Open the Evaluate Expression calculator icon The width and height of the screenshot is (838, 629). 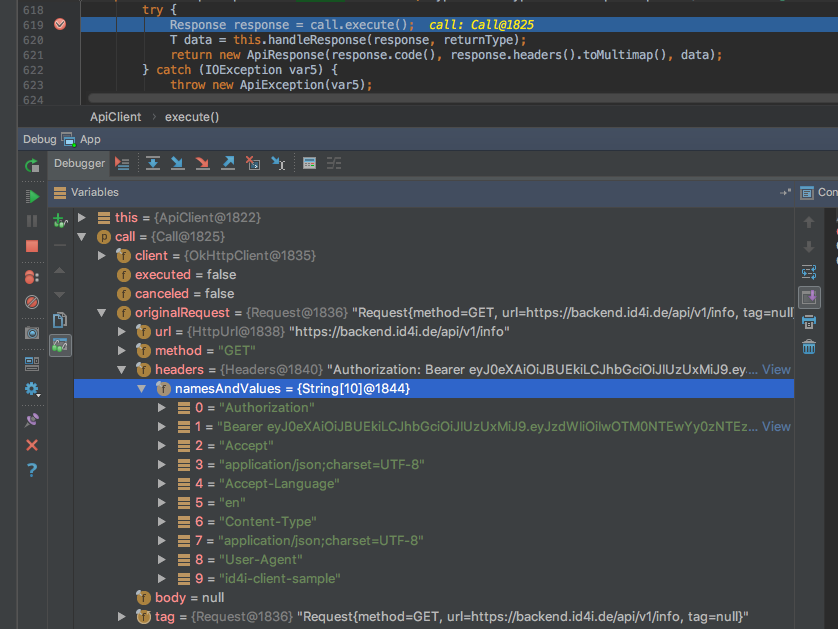309,164
